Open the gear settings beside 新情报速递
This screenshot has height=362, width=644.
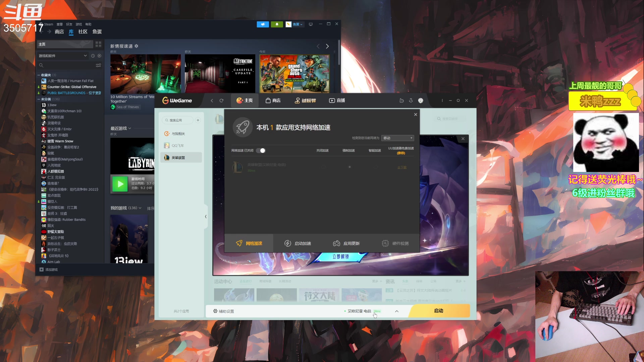click(x=137, y=46)
